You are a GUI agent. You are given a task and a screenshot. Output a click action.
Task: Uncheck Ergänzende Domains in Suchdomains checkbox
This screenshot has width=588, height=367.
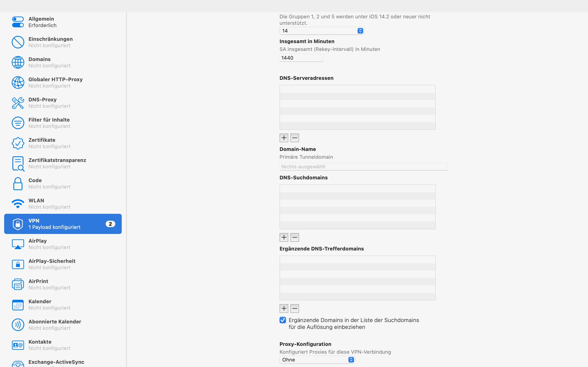[x=283, y=320]
